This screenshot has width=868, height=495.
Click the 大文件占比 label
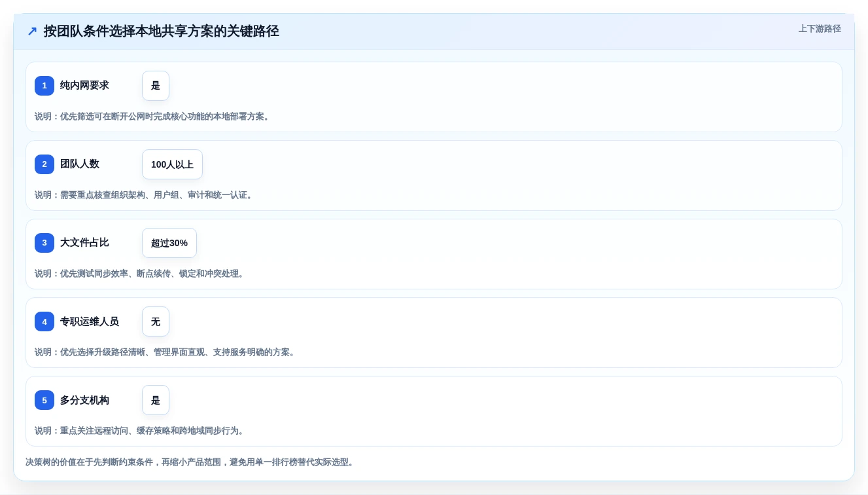pos(84,242)
